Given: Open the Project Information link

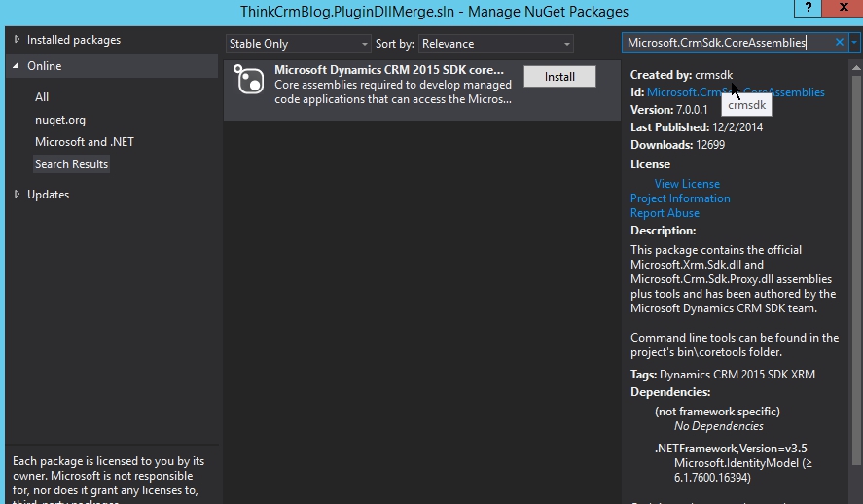Looking at the screenshot, I should pos(680,198).
